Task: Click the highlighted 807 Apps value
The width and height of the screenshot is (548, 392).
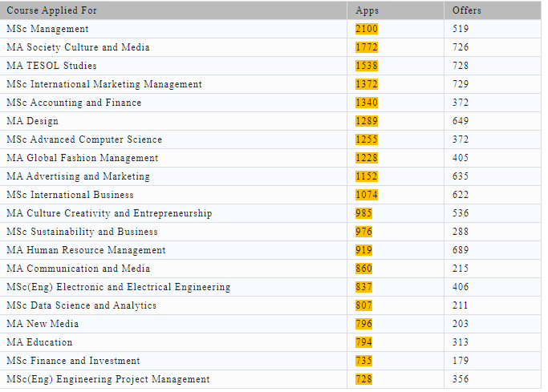Action: pos(363,305)
